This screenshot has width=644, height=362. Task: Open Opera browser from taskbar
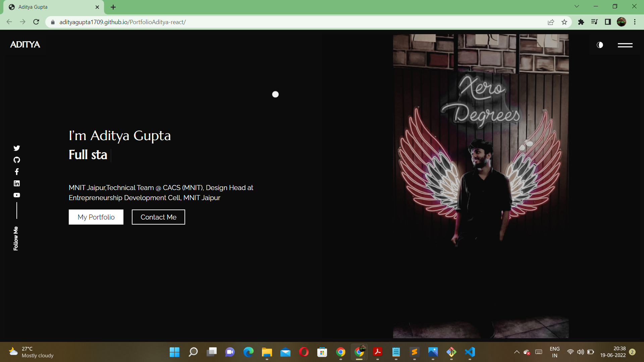point(304,352)
